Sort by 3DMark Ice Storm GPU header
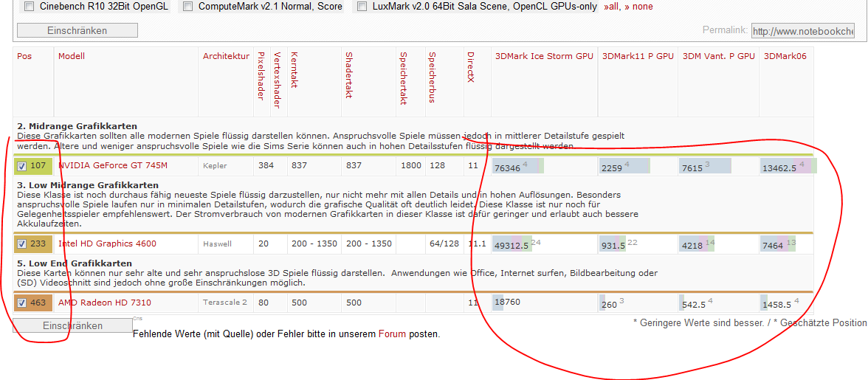The width and height of the screenshot is (868, 380). click(x=544, y=56)
